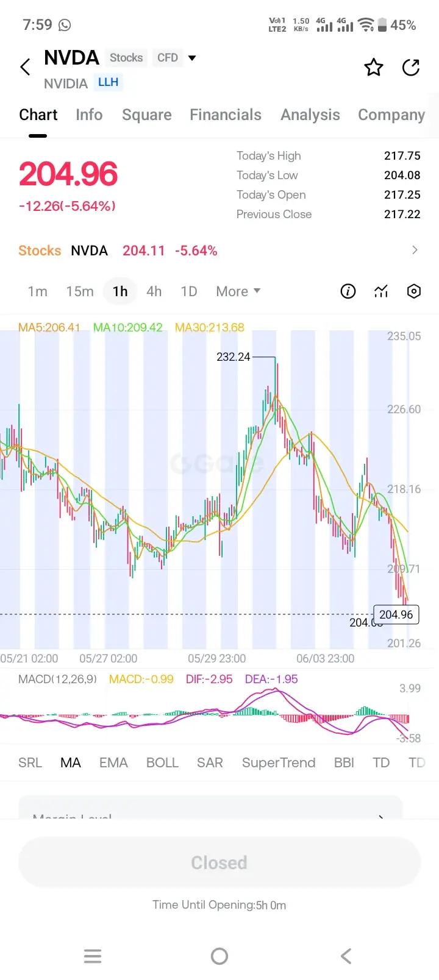Open Android recent apps menu icon
Viewport: 439px width, 980px height.
[93, 956]
